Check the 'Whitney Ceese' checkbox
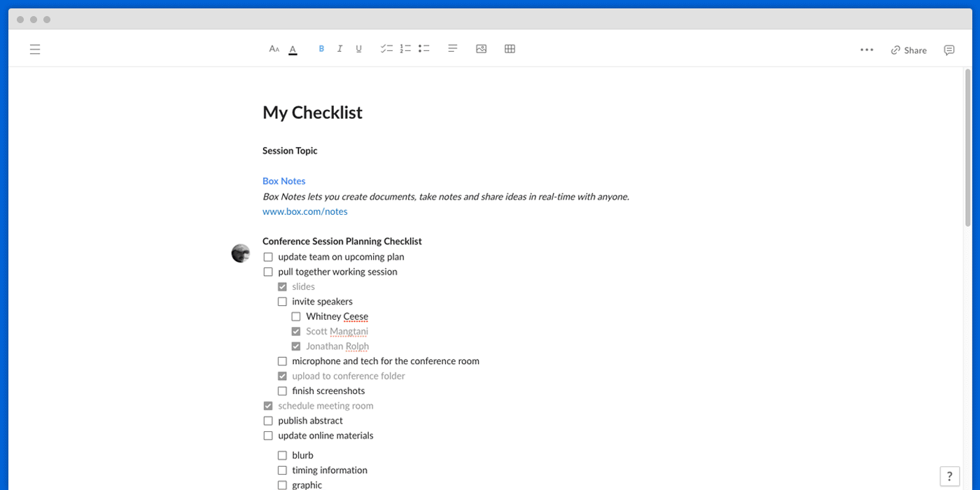This screenshot has width=980, height=490. pos(296,316)
